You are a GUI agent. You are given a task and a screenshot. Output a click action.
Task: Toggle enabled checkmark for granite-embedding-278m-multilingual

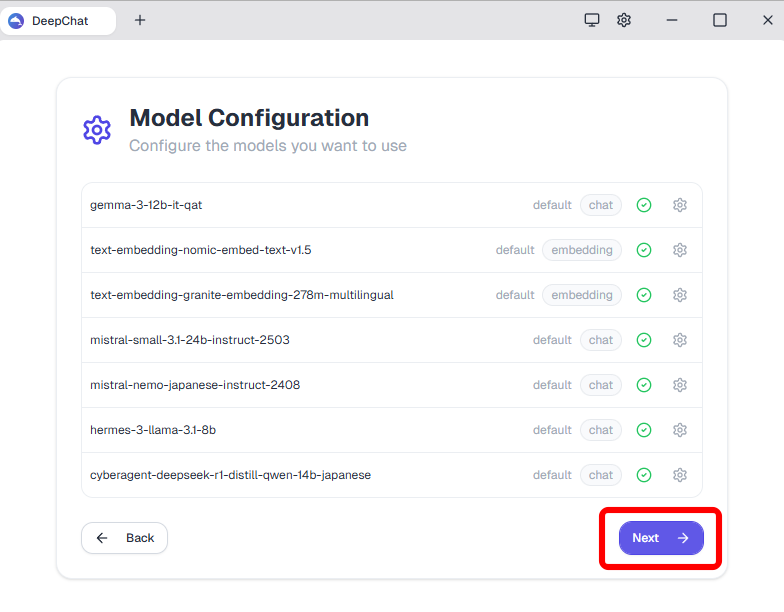(x=644, y=295)
